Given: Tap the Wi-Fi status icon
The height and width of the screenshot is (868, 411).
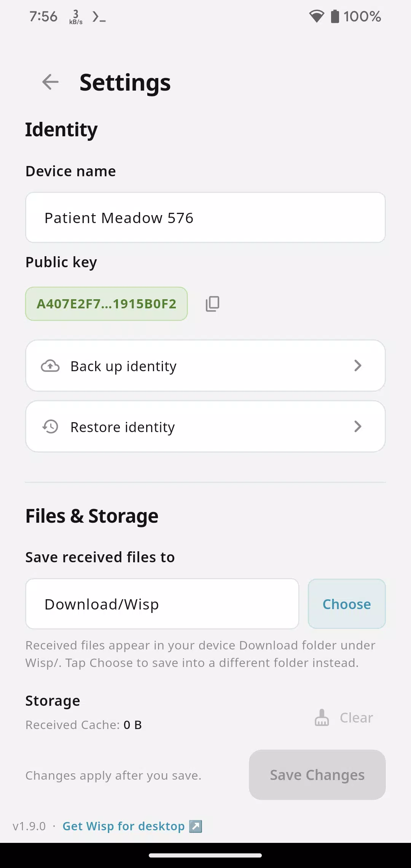Looking at the screenshot, I should pos(316,16).
